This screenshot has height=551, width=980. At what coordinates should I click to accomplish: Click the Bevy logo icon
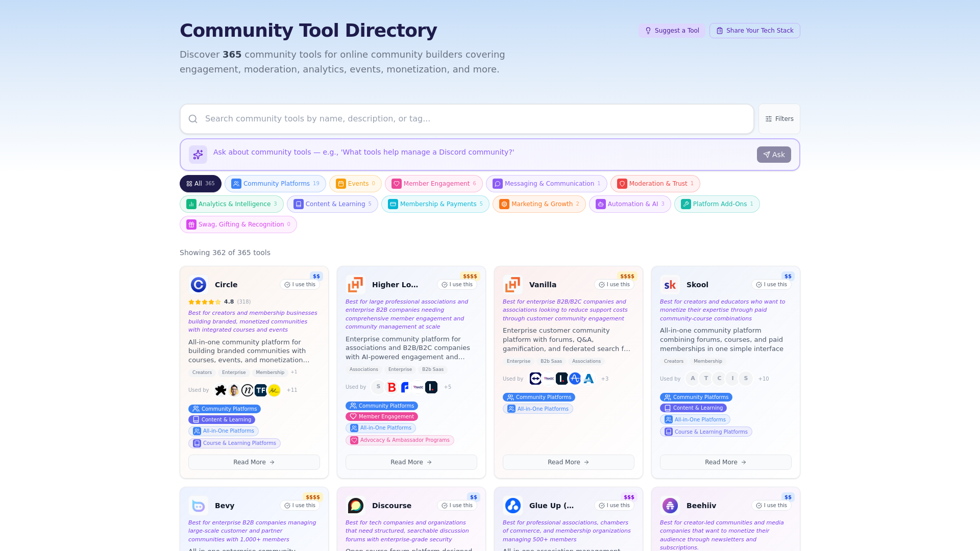click(199, 506)
